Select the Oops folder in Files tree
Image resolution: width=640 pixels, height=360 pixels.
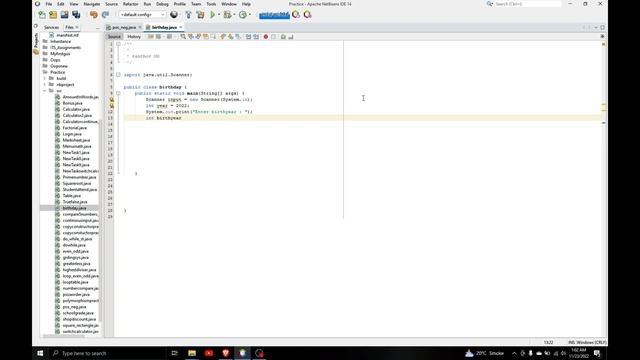pos(55,60)
